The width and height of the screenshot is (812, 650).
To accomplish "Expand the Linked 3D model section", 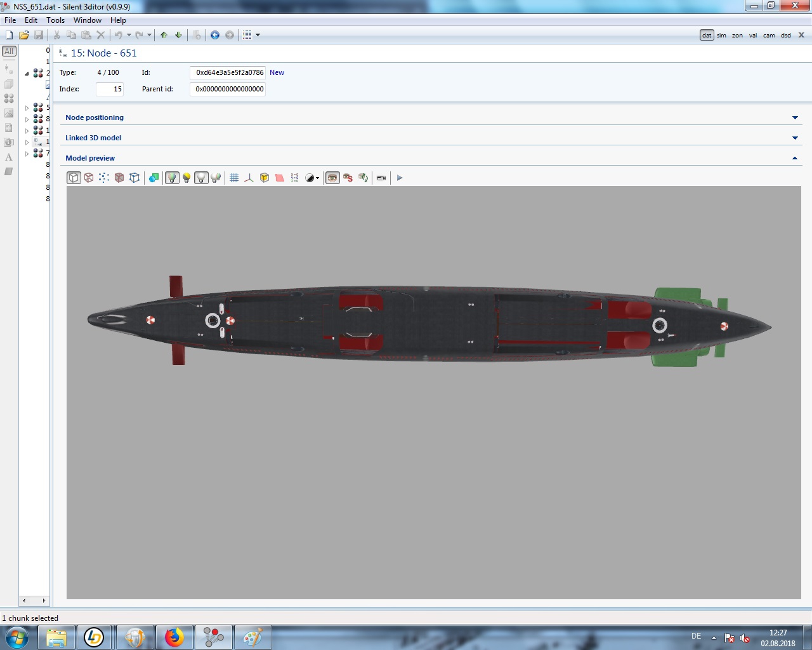I will [x=795, y=138].
